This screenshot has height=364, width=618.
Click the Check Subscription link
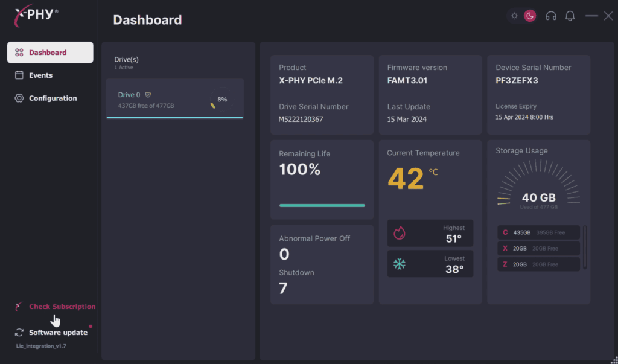coord(62,307)
